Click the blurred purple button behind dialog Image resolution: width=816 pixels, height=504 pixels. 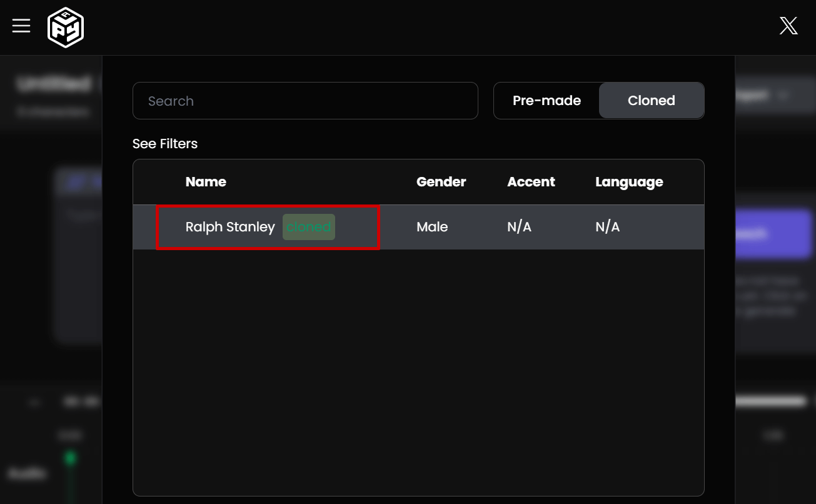[x=773, y=234]
